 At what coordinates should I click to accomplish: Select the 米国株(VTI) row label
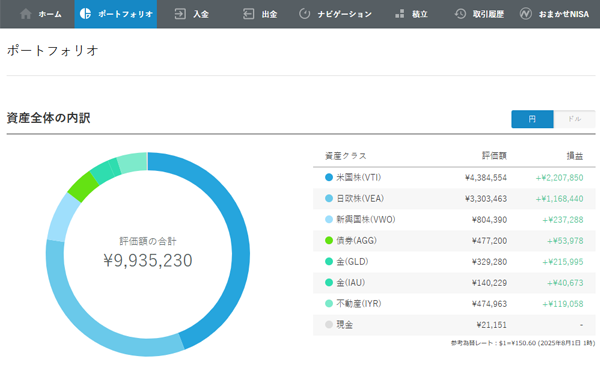pyautogui.click(x=359, y=178)
